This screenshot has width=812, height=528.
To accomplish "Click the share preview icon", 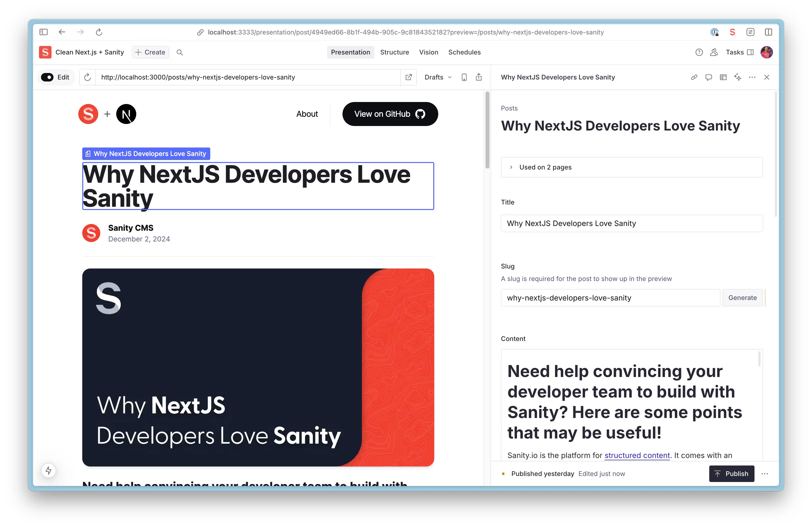I will click(479, 77).
